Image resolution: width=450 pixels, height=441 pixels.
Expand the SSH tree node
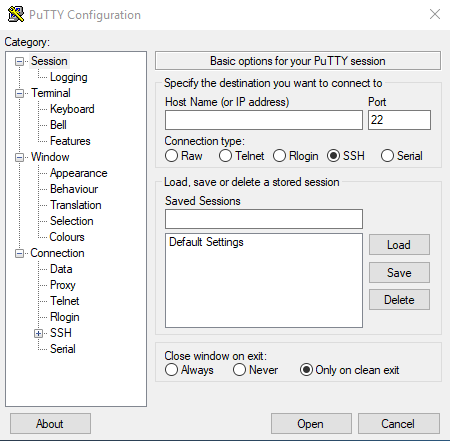pos(39,333)
